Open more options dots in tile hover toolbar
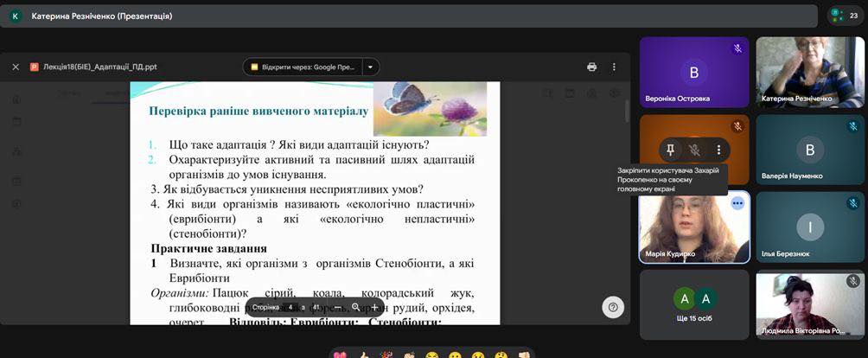This screenshot has width=868, height=358. (x=718, y=149)
